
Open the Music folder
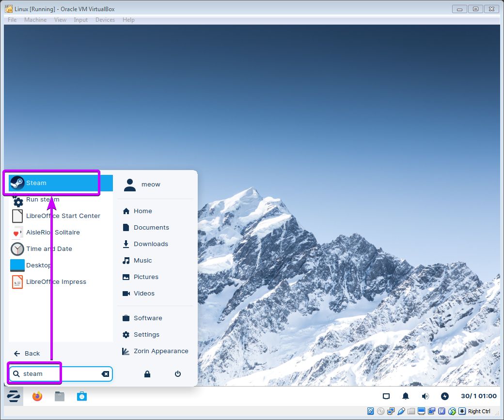(137, 260)
